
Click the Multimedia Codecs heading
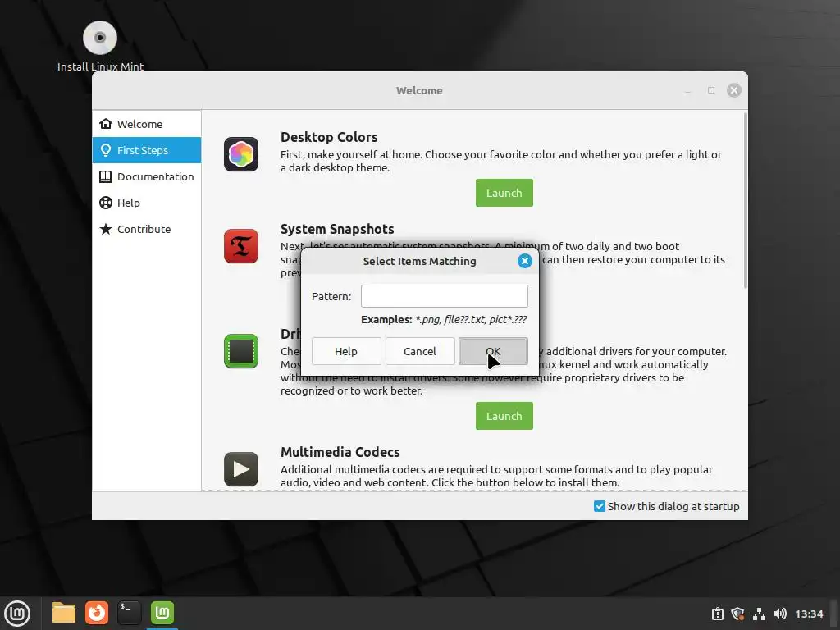pos(340,452)
